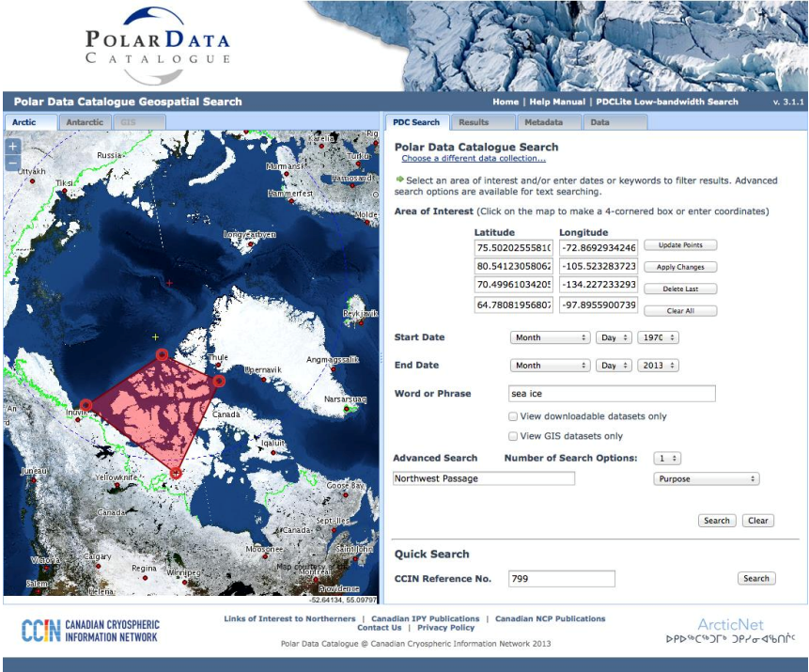Click the red polygon marker near Thule
Viewport: 809px width, 672px height.
click(x=219, y=382)
